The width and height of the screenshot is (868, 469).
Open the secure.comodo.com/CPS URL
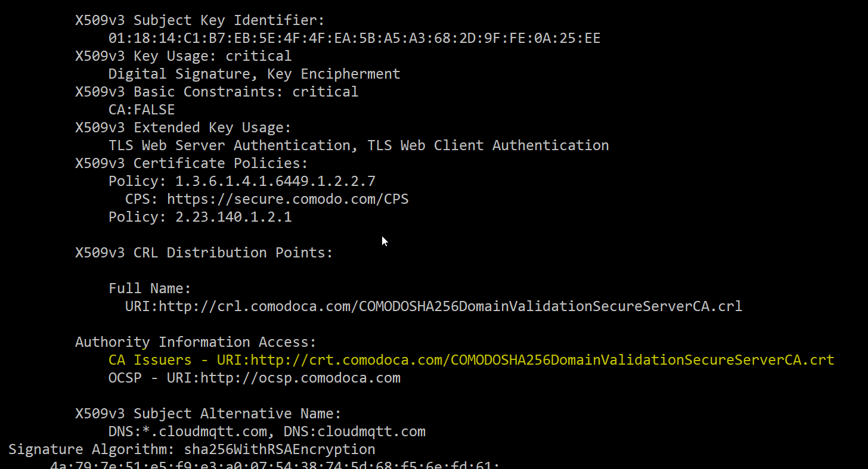pos(287,200)
